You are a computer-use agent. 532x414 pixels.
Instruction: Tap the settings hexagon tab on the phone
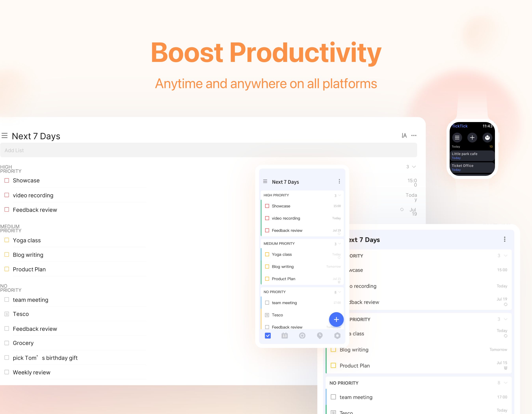pyautogui.click(x=337, y=336)
